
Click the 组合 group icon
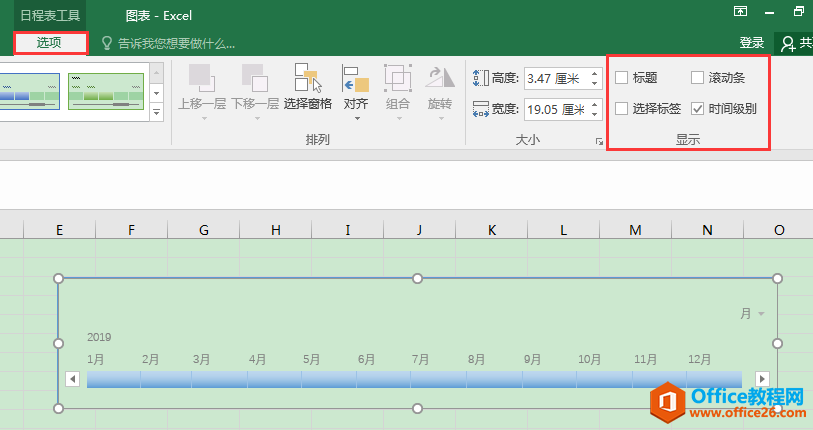(x=398, y=78)
